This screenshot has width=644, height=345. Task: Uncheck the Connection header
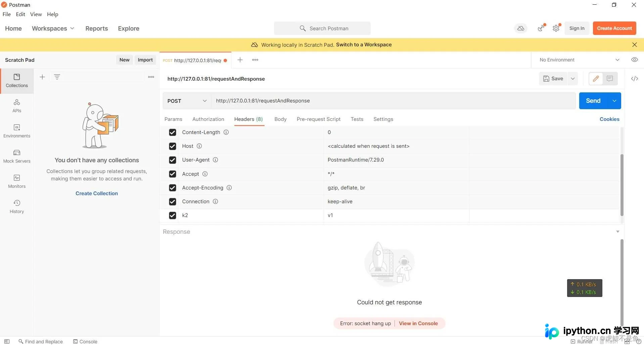coord(173,202)
